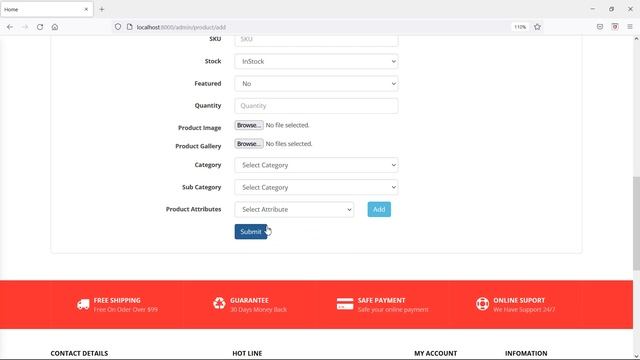This screenshot has width=640, height=360.
Task: Bookmark this page with the star
Action: [537, 27]
